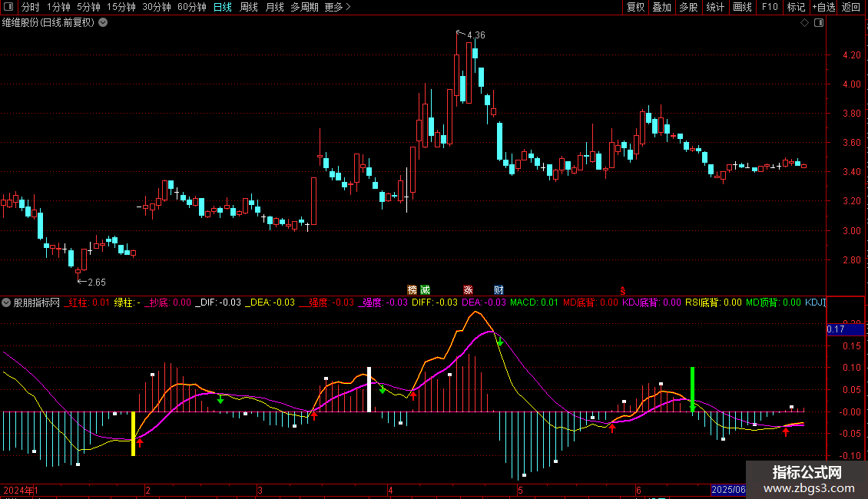Switch to 分时 intraday view

[31, 7]
